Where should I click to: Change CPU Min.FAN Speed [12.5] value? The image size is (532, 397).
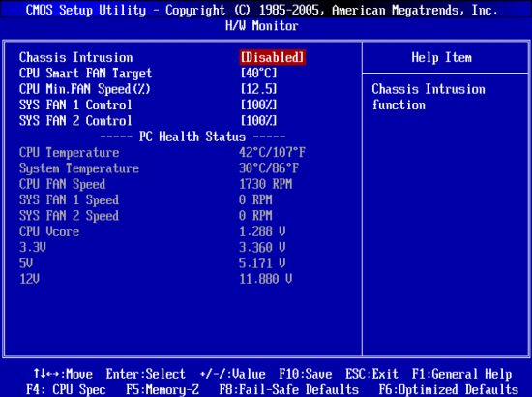[x=259, y=89]
